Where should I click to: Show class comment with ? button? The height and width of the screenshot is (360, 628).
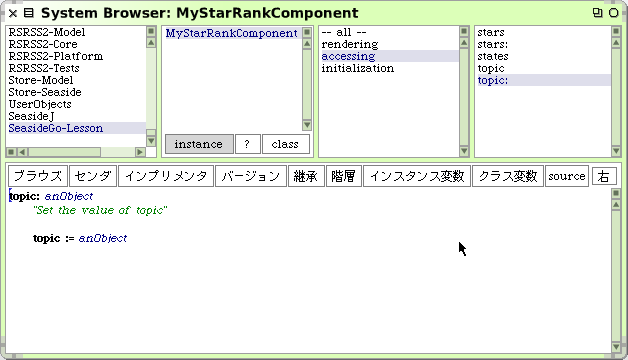[248, 144]
